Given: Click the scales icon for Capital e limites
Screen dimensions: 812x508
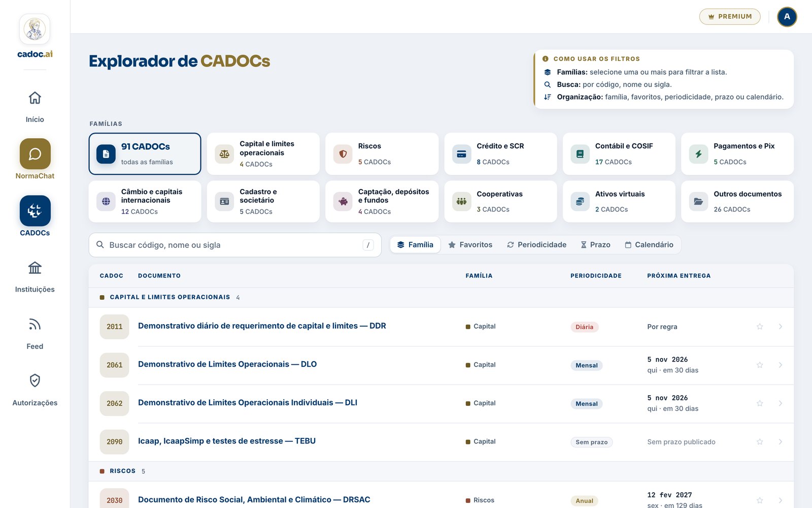Looking at the screenshot, I should (x=224, y=154).
